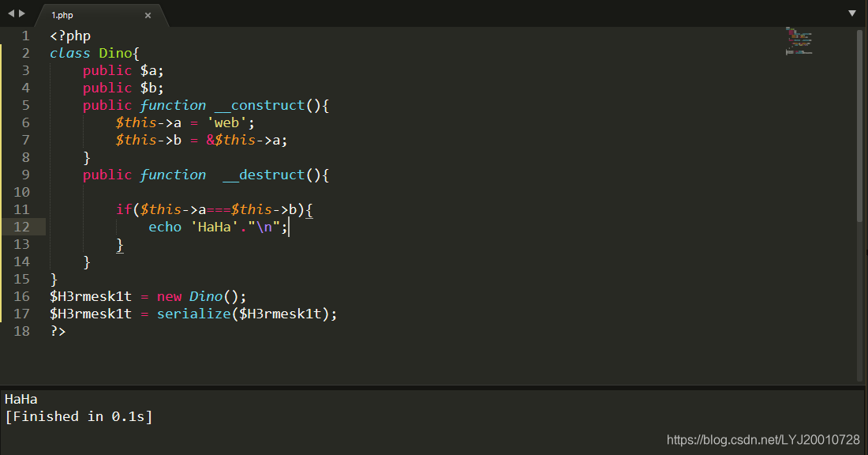Screen dimensions: 868x455
Task: Click line number 5 in gutter
Action: point(25,105)
